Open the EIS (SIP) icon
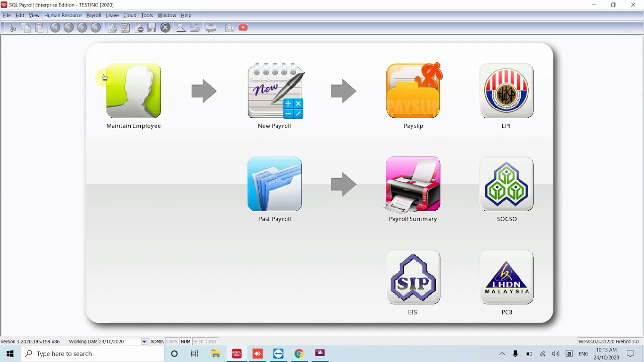Screen dimensions: 644x362 [413, 277]
